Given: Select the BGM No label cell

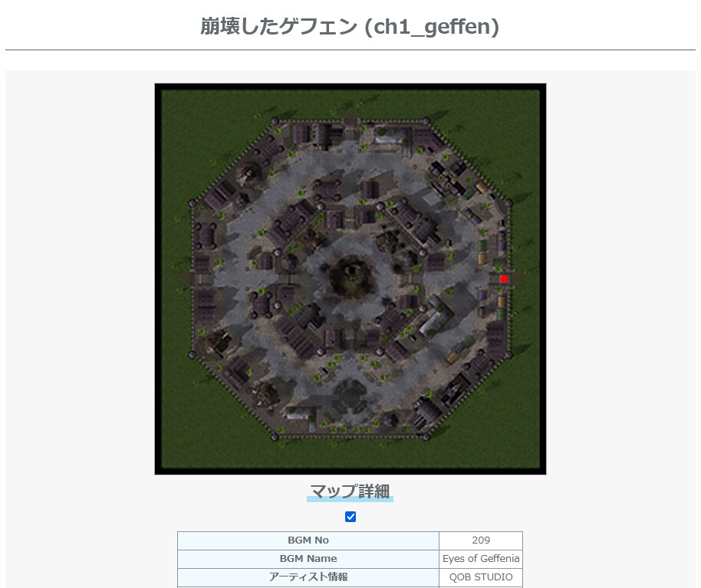Looking at the screenshot, I should tap(308, 540).
